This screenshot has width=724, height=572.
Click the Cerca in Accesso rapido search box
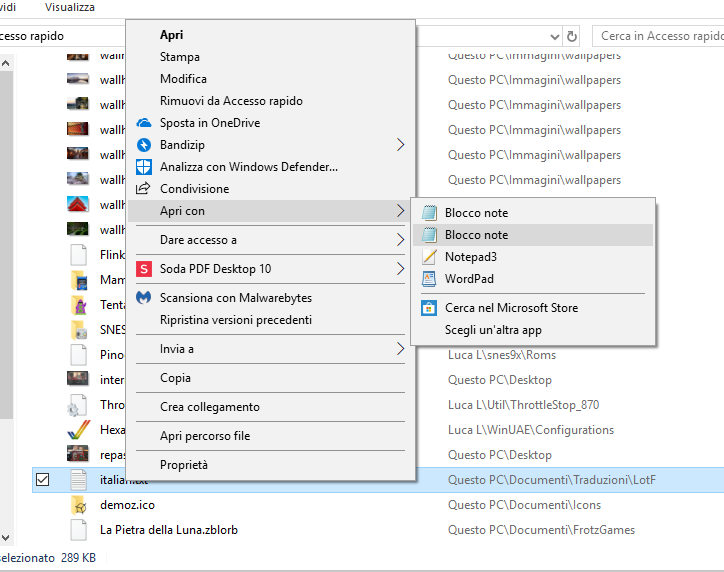pos(658,36)
